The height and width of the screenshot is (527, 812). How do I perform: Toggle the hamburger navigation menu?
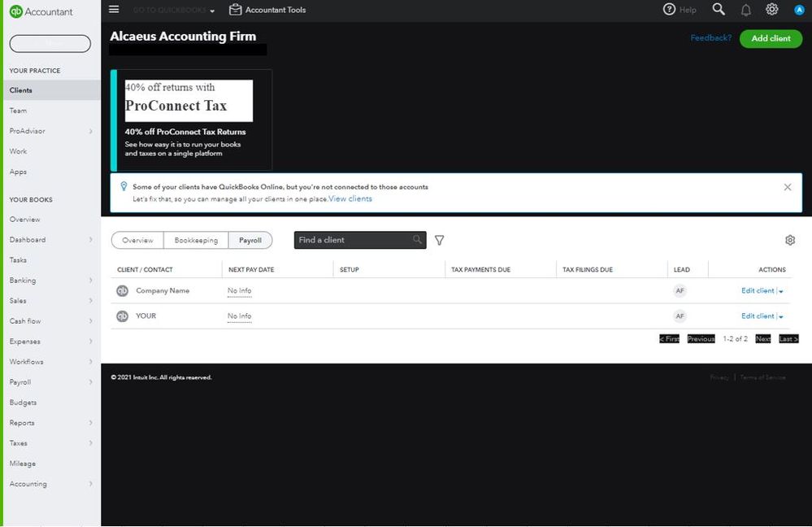pos(114,9)
